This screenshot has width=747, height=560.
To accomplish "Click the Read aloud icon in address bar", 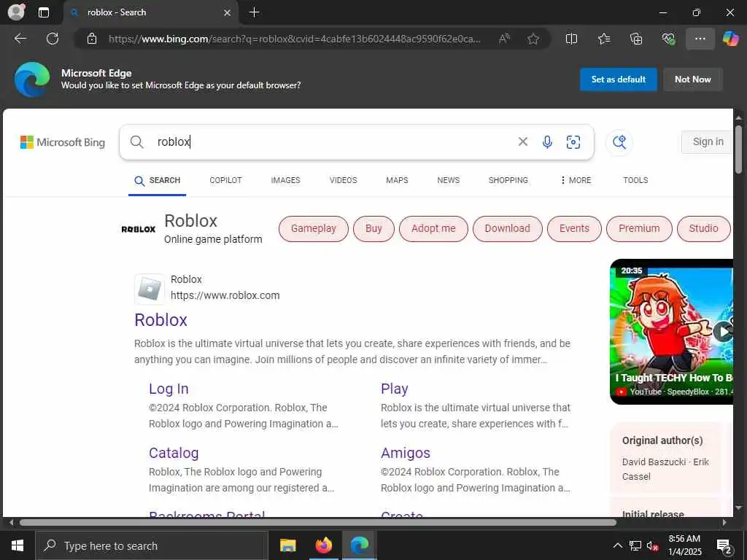I will [504, 39].
